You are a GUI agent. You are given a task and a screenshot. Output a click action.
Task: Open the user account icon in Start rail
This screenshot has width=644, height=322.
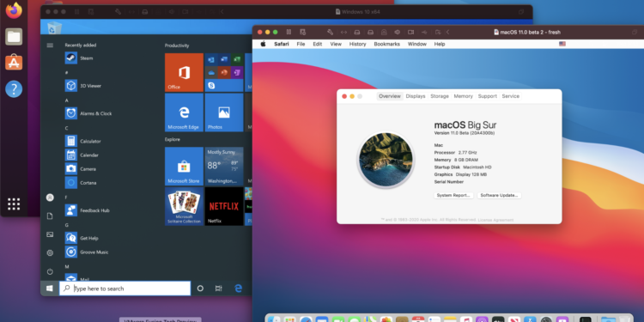[50, 197]
